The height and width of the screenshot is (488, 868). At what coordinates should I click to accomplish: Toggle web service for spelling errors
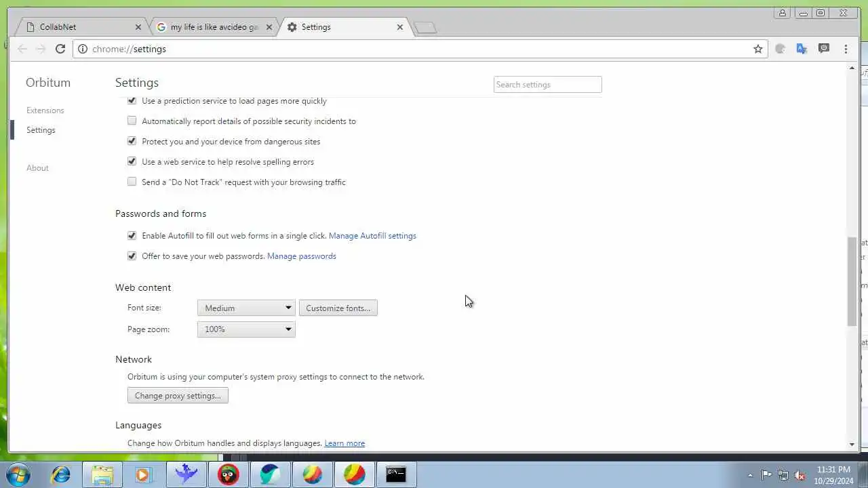coord(132,161)
